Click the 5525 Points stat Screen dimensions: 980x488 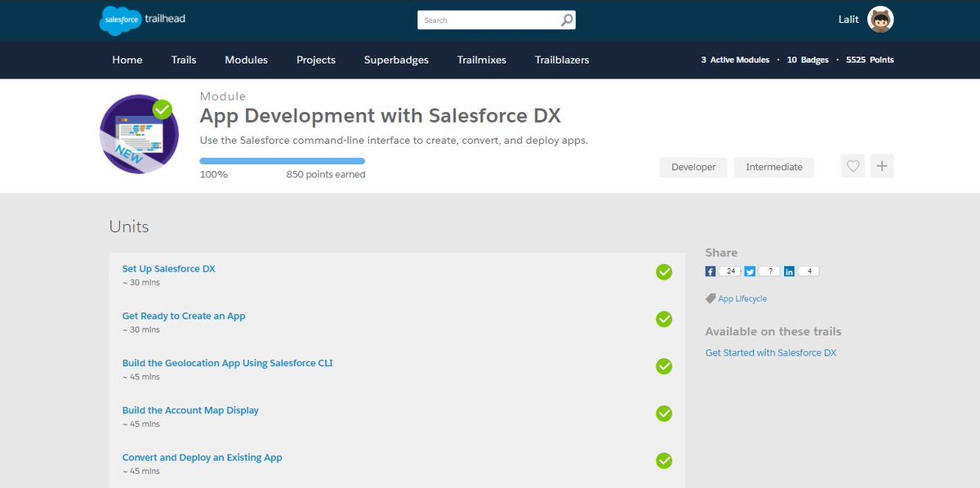click(870, 60)
